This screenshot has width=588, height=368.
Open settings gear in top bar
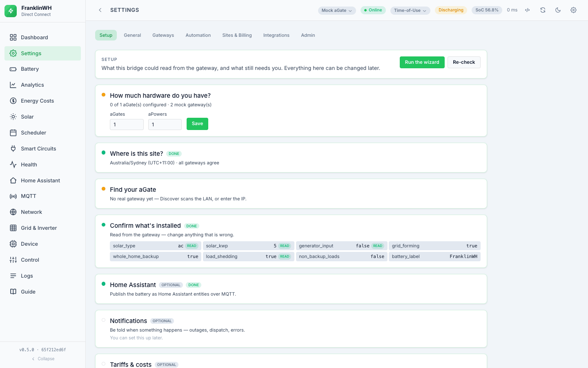point(573,10)
